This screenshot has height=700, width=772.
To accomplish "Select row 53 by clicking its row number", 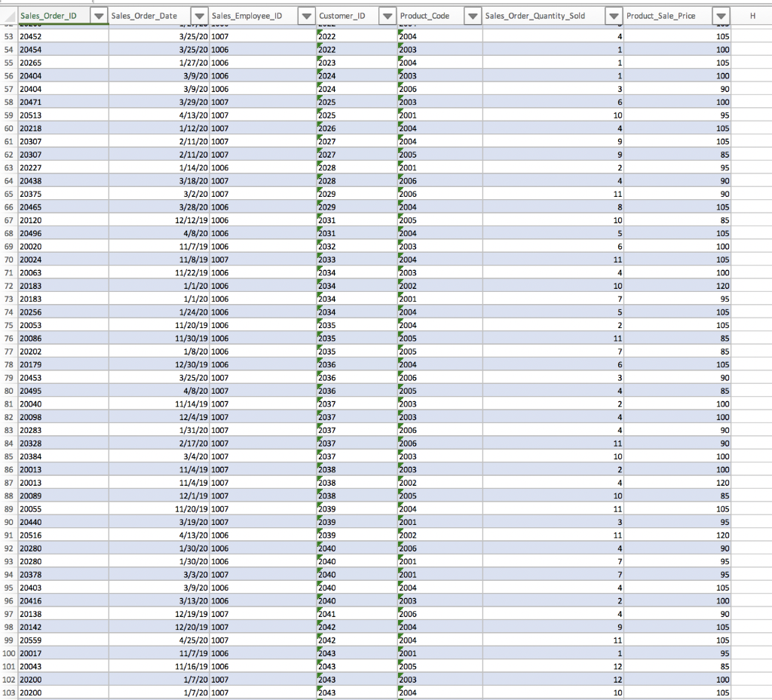I will [7, 36].
